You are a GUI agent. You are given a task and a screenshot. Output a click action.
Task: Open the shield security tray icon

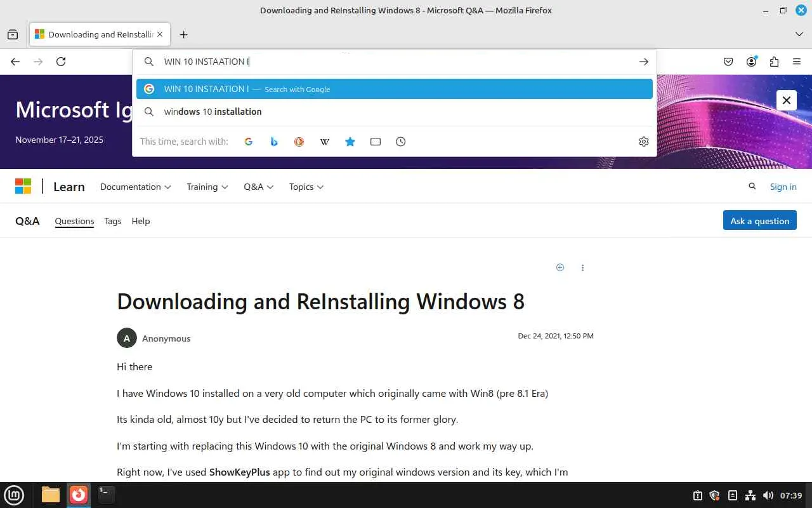(715, 495)
